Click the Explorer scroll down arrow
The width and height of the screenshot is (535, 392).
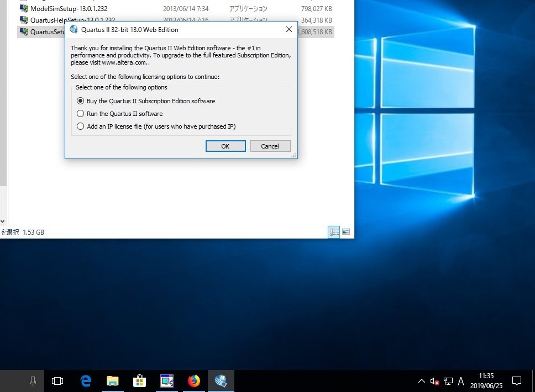[3, 221]
